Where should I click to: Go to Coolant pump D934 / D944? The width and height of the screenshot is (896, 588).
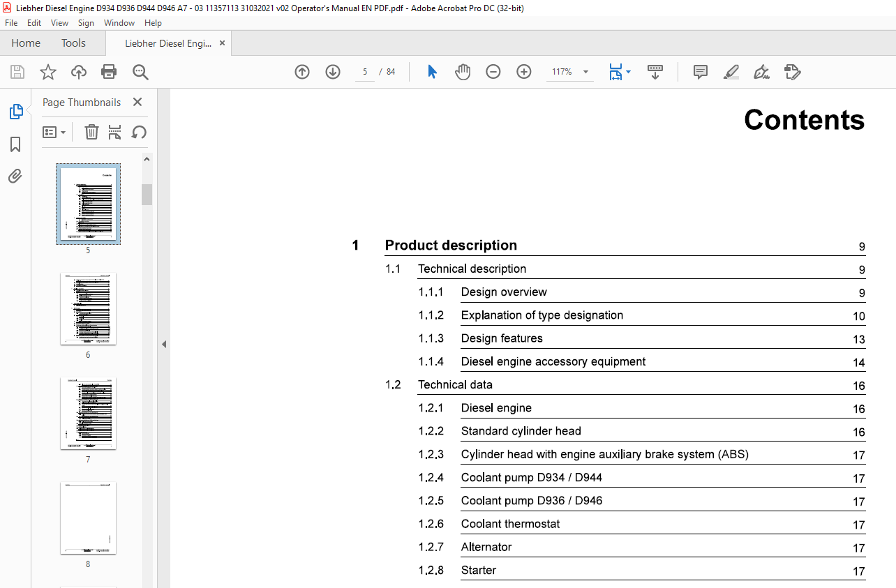(x=532, y=478)
